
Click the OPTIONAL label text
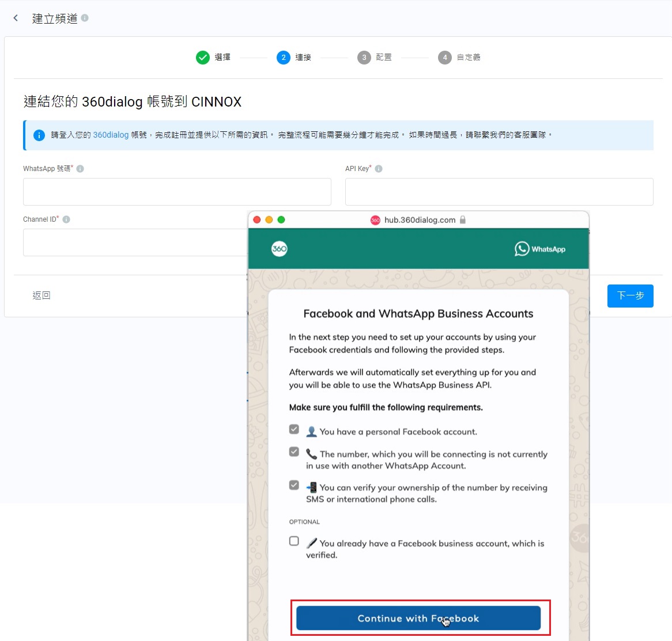pyautogui.click(x=304, y=522)
